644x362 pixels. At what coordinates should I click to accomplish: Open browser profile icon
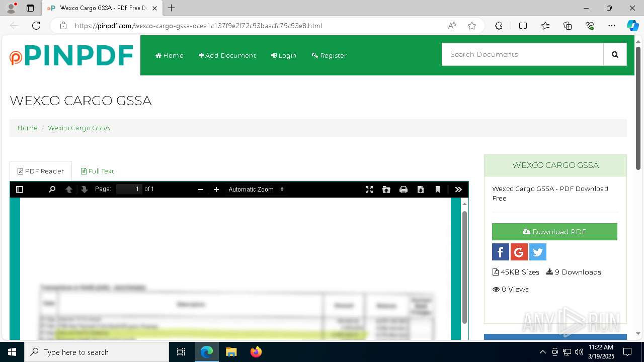click(11, 8)
